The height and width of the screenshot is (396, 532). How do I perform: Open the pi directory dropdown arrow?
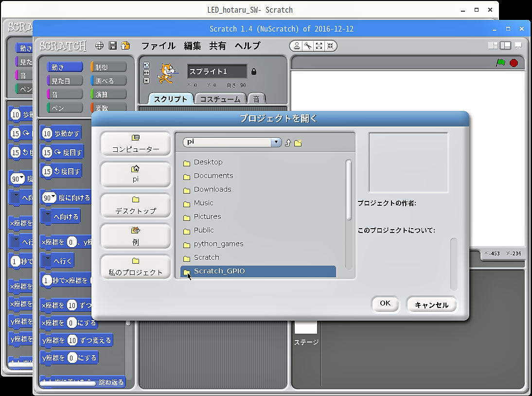276,142
